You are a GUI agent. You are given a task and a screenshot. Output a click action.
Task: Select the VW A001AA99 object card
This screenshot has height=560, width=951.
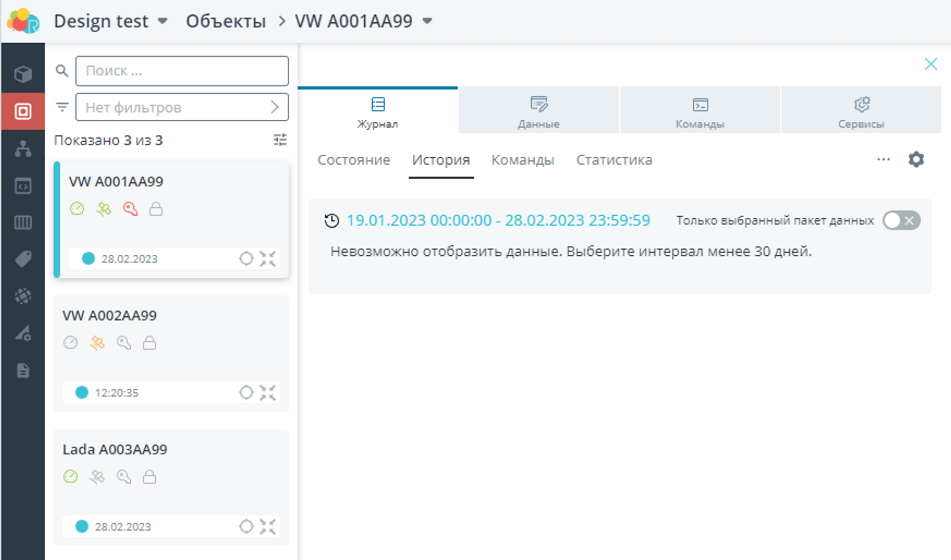click(x=171, y=220)
